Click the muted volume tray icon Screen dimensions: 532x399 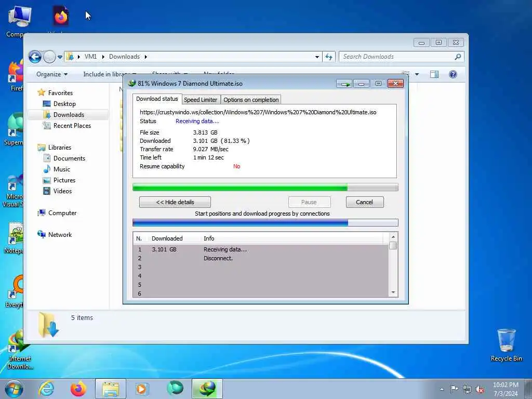(480, 390)
